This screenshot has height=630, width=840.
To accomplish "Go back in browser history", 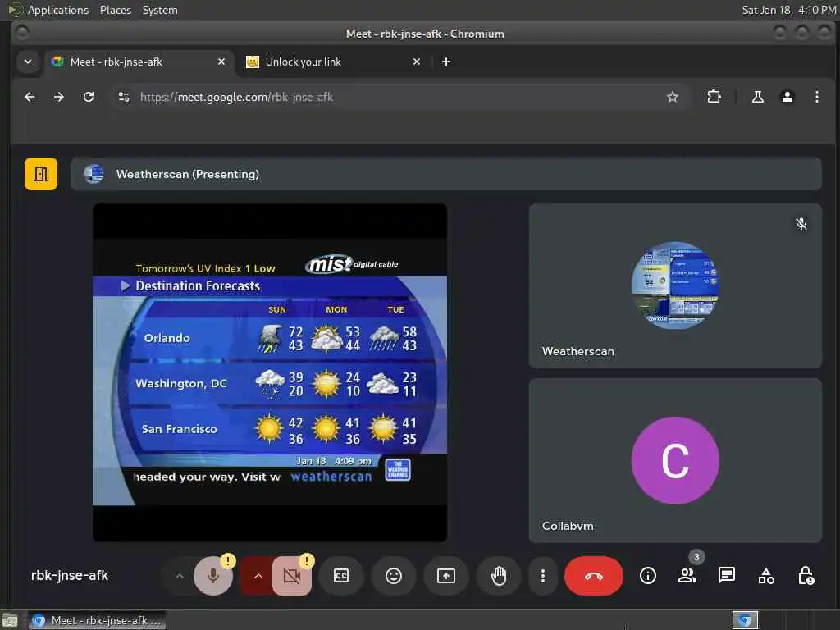I will coord(30,97).
